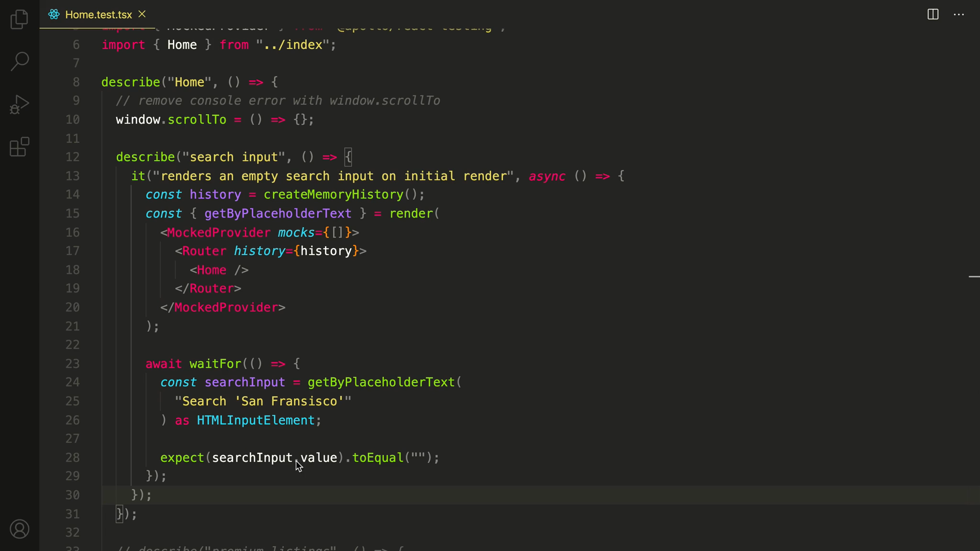
Task: Click HTMLInputElement type cast
Action: tap(256, 420)
